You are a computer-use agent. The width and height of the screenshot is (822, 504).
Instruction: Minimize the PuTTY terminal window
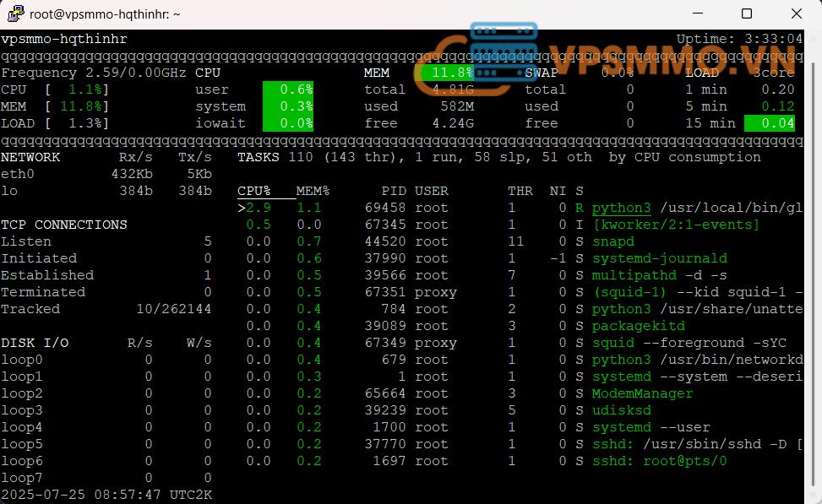coord(698,14)
